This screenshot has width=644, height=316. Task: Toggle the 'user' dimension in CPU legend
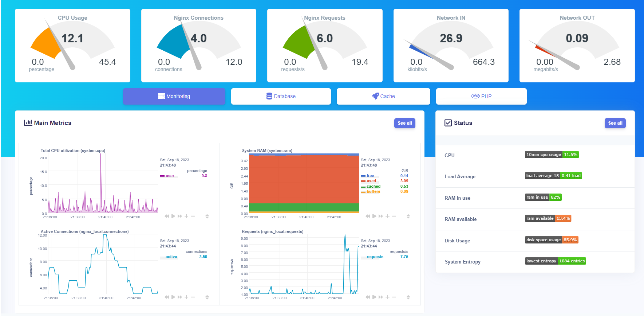(170, 176)
